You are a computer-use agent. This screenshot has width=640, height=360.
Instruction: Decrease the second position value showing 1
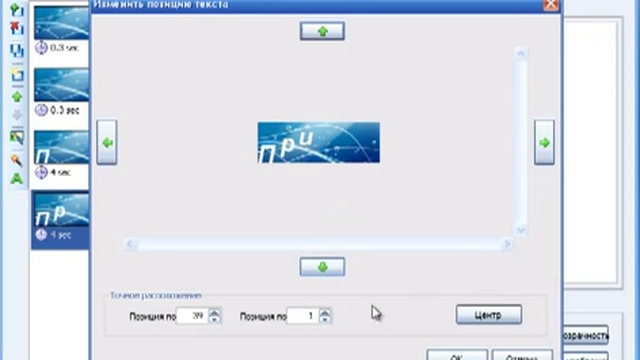[325, 320]
